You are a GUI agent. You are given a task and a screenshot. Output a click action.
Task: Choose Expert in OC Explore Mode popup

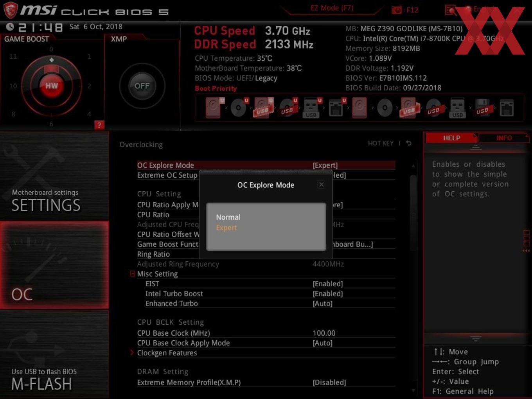pos(226,228)
